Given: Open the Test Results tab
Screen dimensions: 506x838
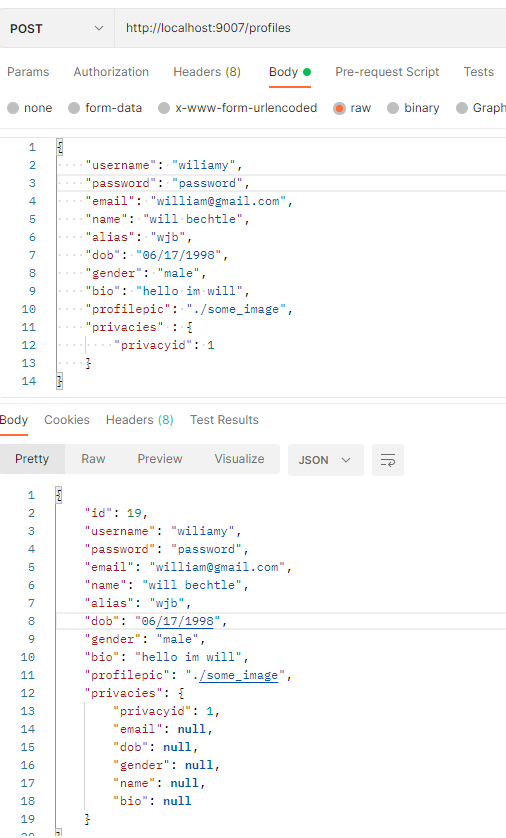Looking at the screenshot, I should point(224,420).
